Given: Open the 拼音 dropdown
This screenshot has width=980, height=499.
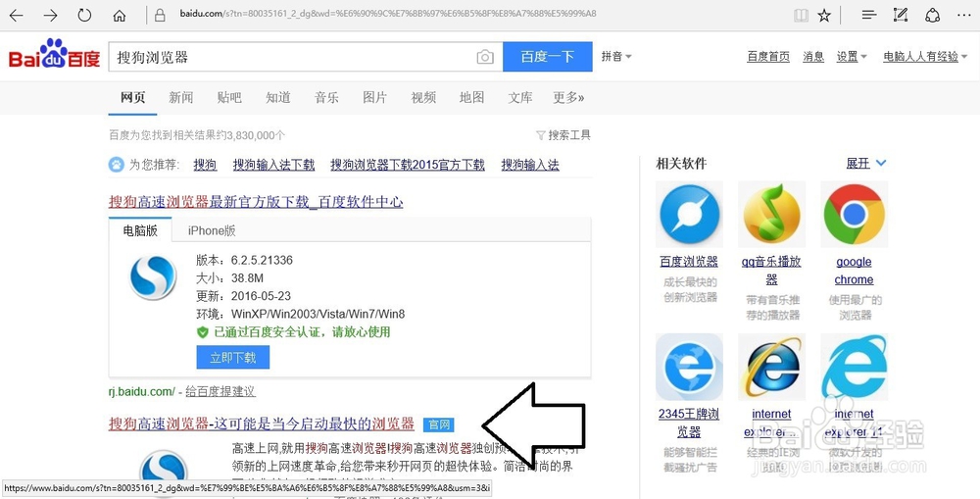Looking at the screenshot, I should tap(616, 56).
